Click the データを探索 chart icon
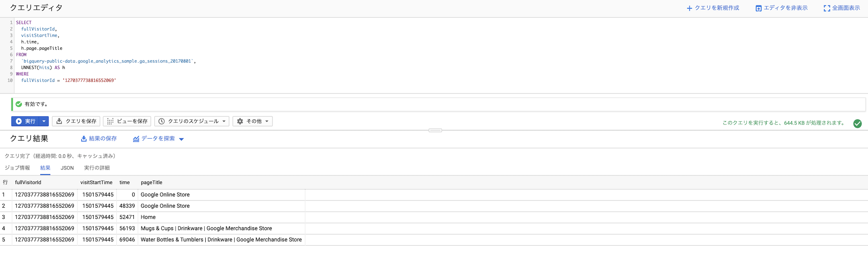The height and width of the screenshot is (257, 868). (x=136, y=139)
